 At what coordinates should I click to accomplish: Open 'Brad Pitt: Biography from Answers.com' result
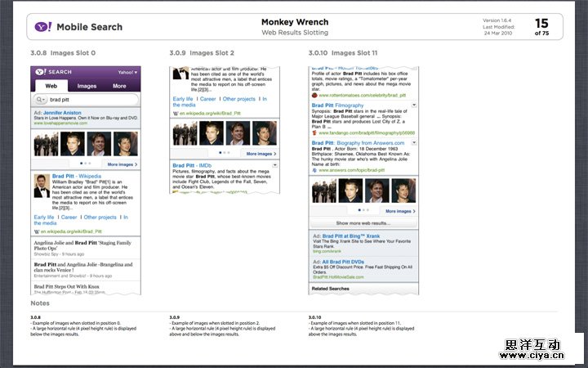(x=358, y=142)
